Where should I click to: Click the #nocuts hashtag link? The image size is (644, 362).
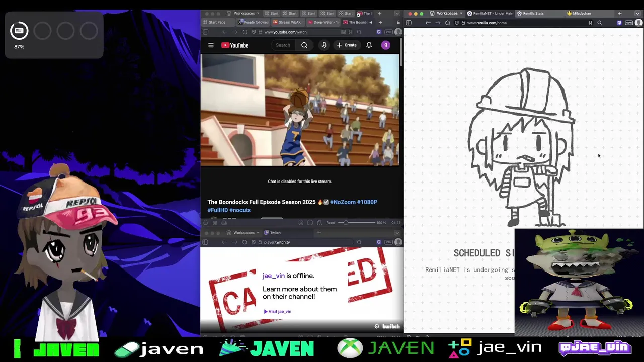[240, 210]
